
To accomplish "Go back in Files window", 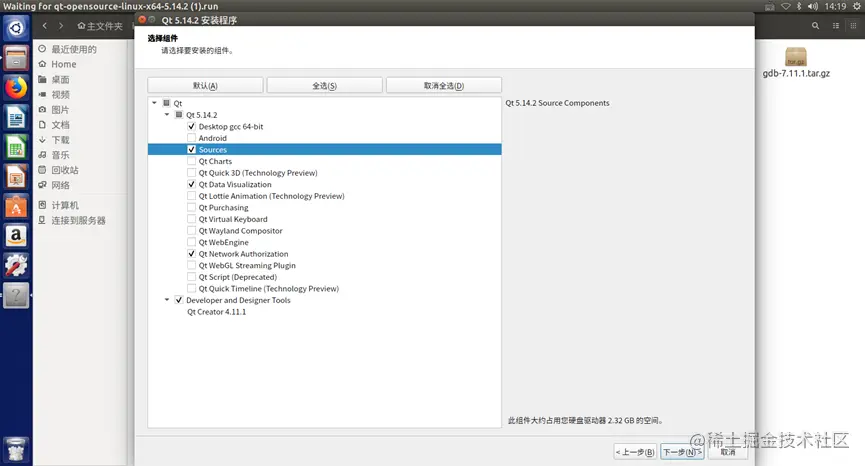I will pyautogui.click(x=45, y=26).
